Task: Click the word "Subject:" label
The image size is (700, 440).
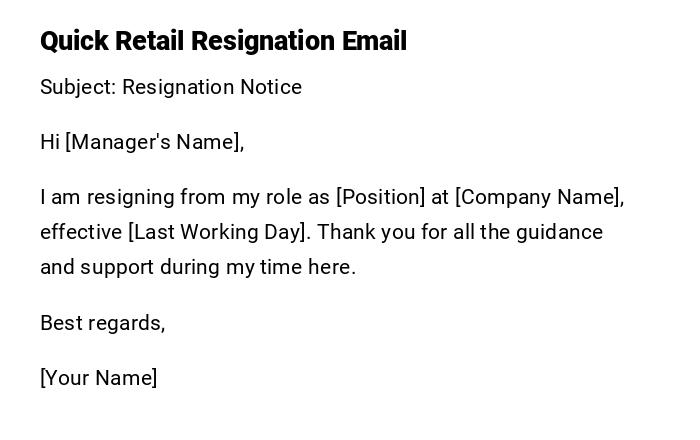Action: pos(78,87)
